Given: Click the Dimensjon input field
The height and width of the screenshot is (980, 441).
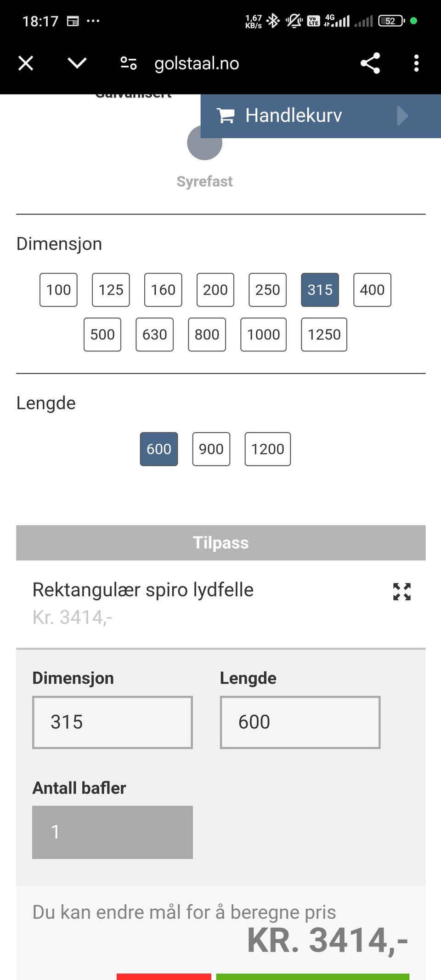Looking at the screenshot, I should coord(113,722).
